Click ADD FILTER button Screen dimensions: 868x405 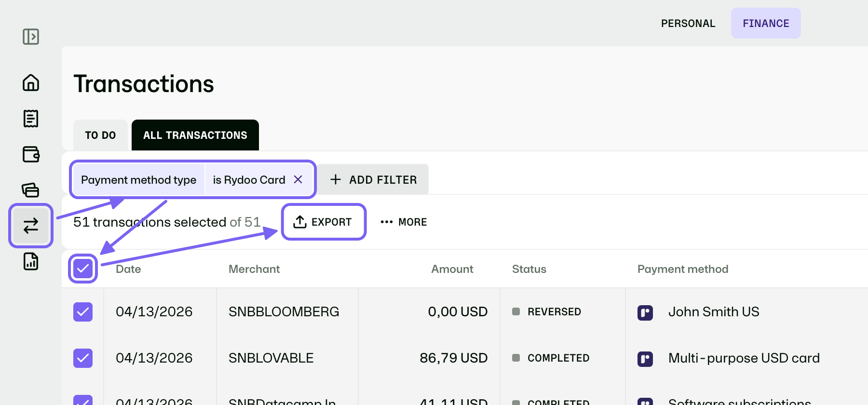coord(373,179)
